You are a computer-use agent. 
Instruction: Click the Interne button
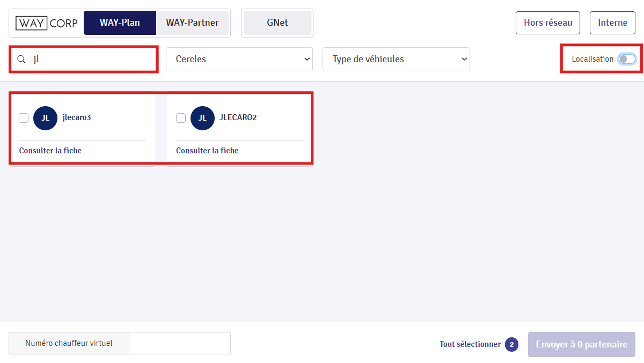tap(613, 23)
